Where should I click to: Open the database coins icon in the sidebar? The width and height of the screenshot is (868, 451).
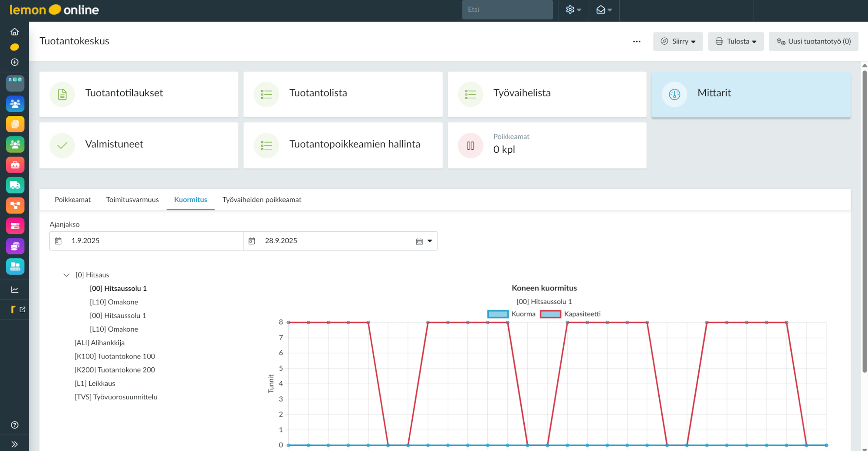pyautogui.click(x=15, y=246)
